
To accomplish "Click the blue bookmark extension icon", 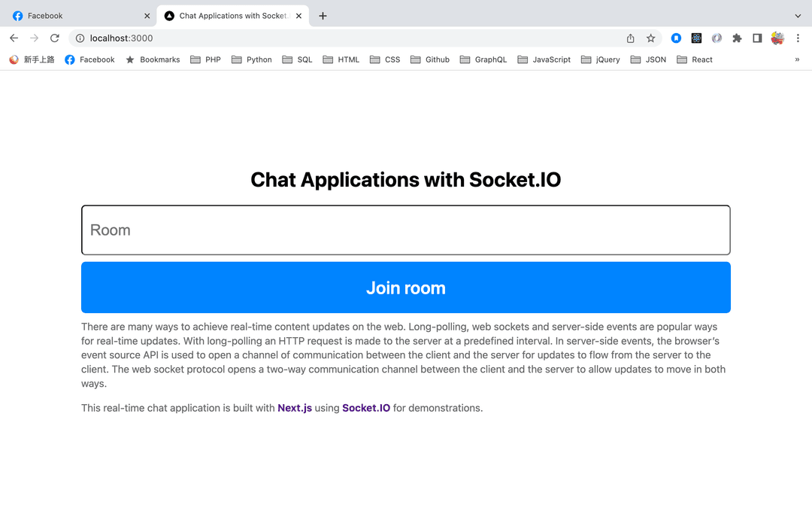I will 676,38.
